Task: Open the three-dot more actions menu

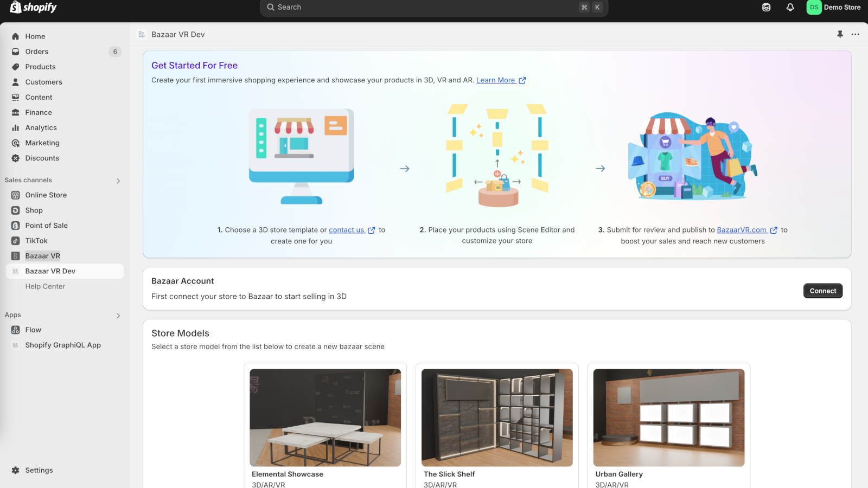Action: pos(856,34)
